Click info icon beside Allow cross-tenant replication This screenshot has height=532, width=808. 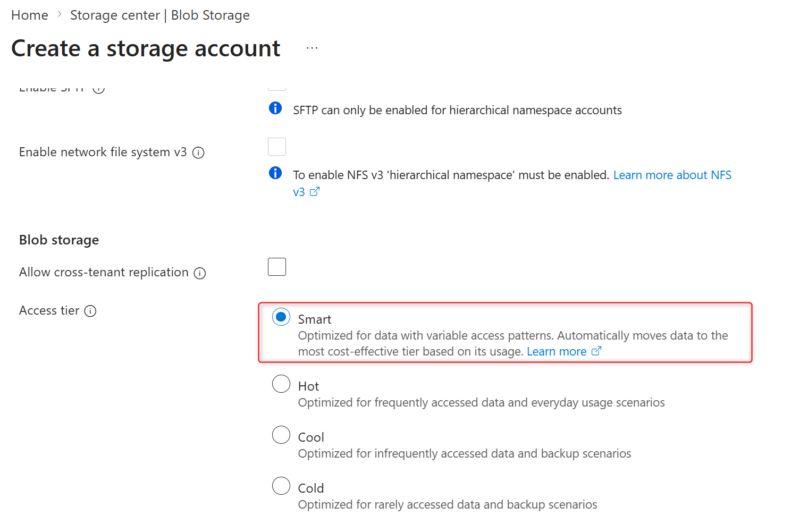click(200, 273)
